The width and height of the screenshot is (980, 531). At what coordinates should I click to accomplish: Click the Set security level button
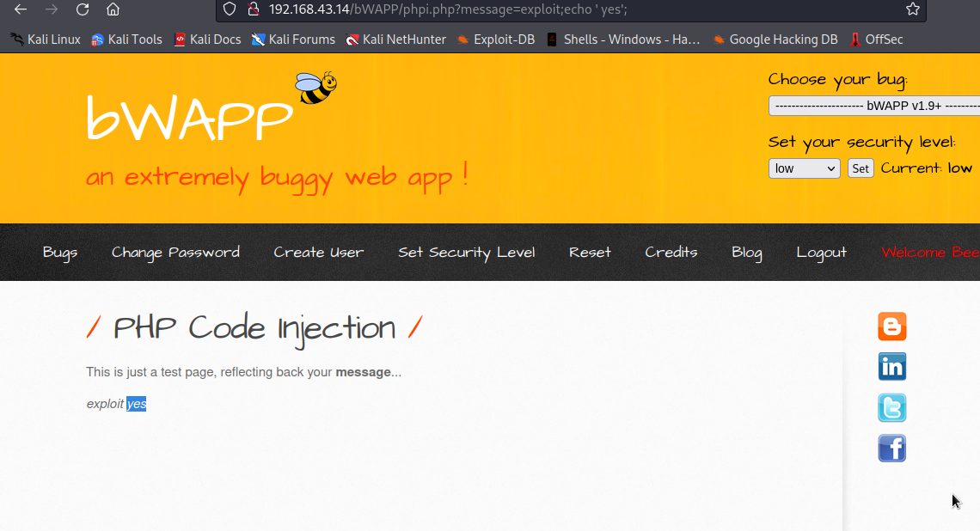click(861, 168)
